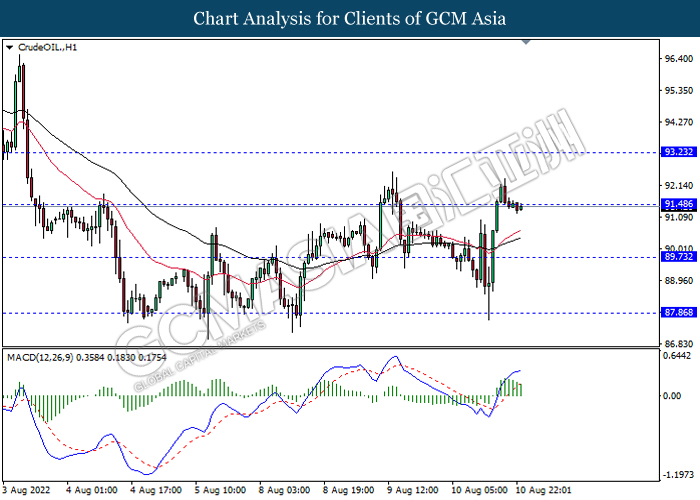Click the 95.350 price axis value
The width and height of the screenshot is (700, 500).
point(679,91)
